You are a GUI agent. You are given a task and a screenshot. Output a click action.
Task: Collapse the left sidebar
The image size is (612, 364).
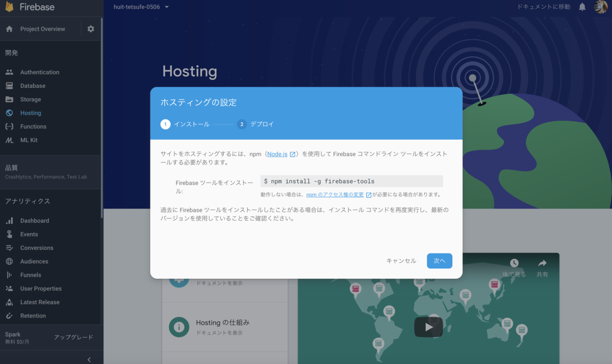89,358
